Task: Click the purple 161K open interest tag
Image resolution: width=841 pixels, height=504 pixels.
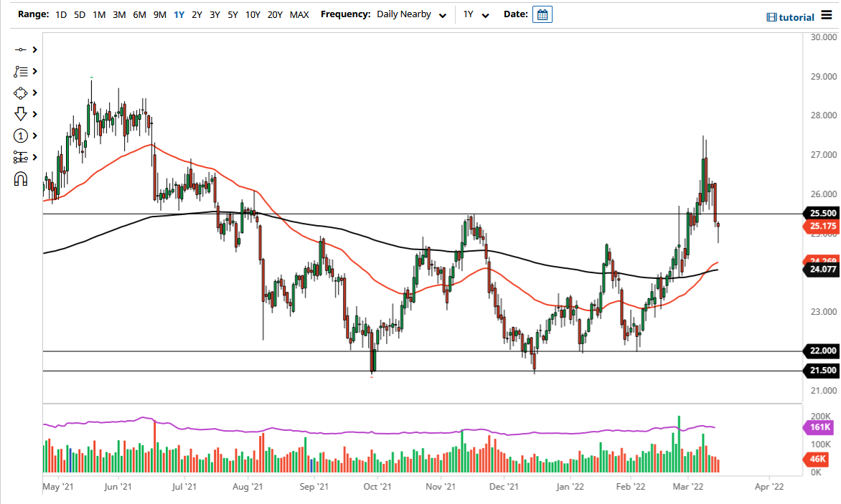Action: click(819, 427)
